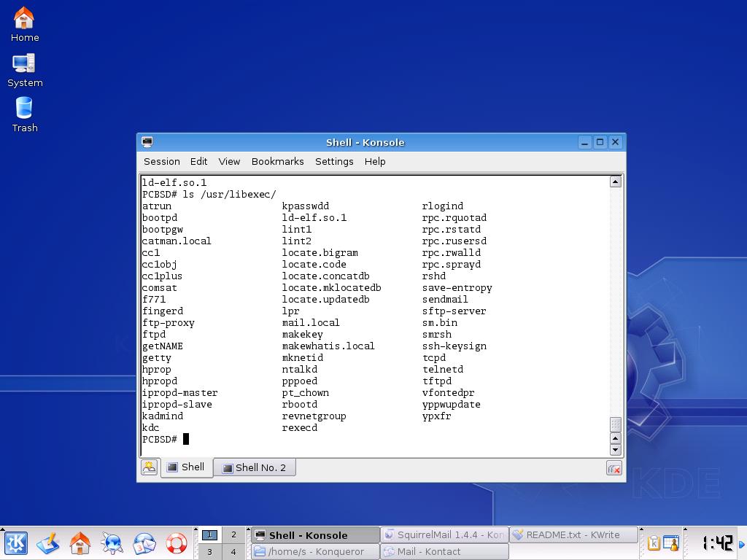747x560 pixels.
Task: Open the Trash desktop icon
Action: point(24,114)
